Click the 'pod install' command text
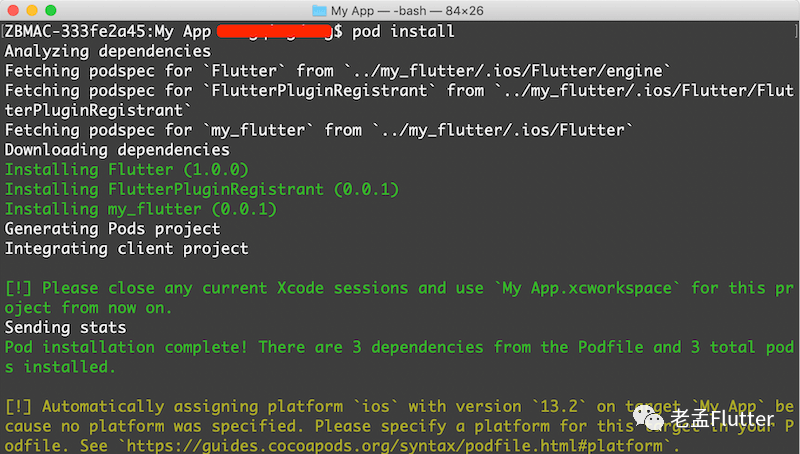This screenshot has width=800, height=454. coord(403,32)
